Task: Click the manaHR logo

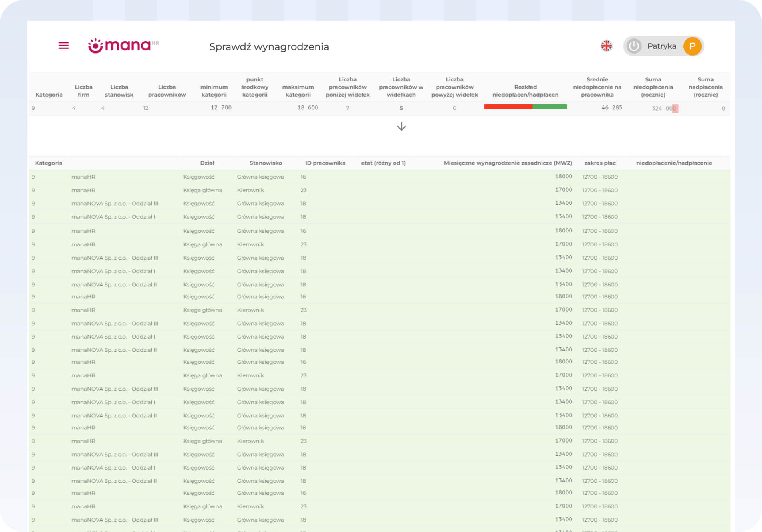Action: (x=123, y=46)
